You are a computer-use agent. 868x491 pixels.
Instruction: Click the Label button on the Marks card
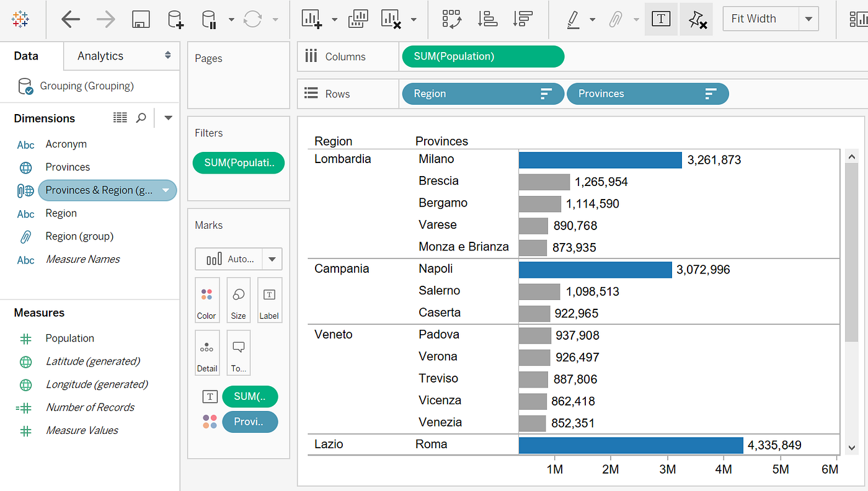[x=269, y=300]
